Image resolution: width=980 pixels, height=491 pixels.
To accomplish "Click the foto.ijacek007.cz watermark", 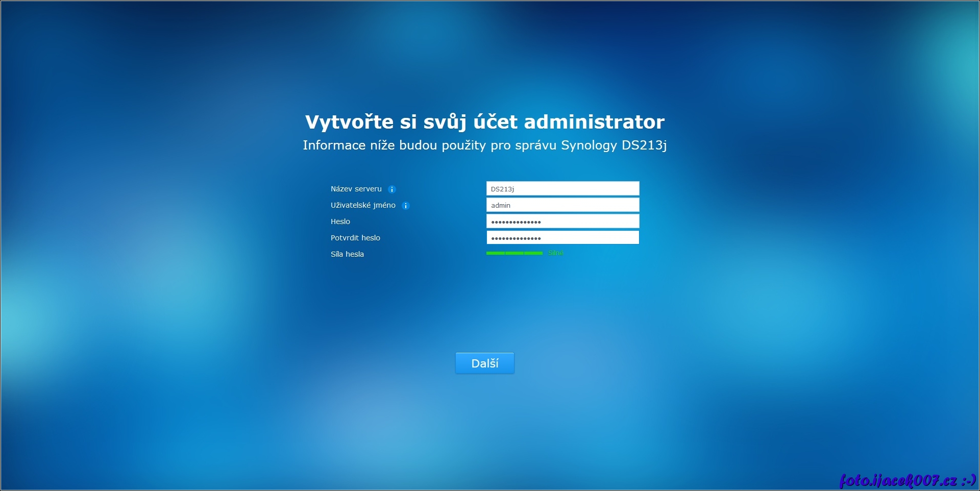I will 898,480.
